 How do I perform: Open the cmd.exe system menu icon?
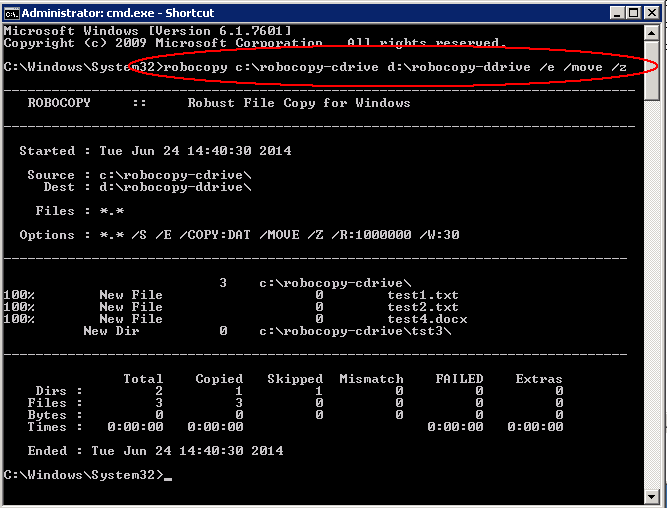[11, 14]
